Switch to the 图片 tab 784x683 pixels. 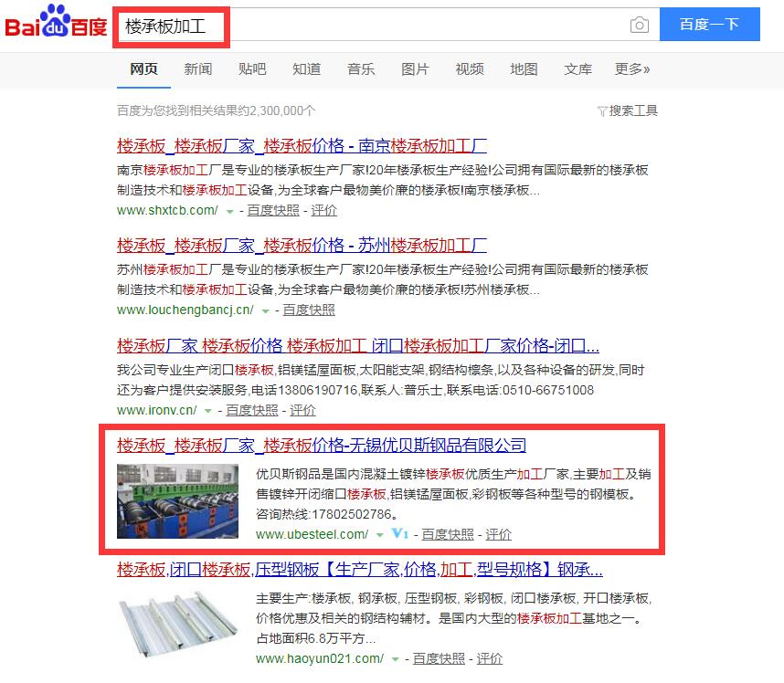click(415, 69)
